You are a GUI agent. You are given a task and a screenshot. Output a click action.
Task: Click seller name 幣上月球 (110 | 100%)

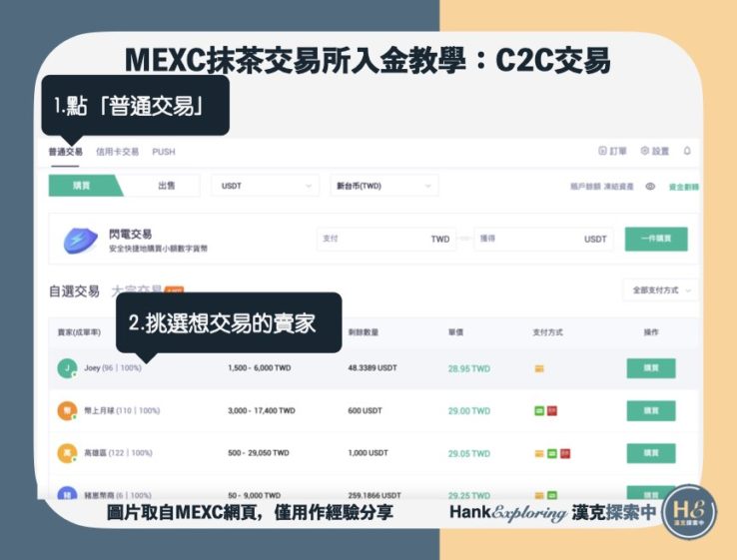(122, 410)
